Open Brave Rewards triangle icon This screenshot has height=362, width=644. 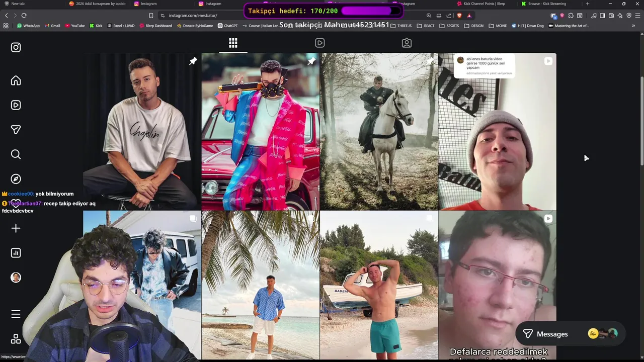click(469, 16)
